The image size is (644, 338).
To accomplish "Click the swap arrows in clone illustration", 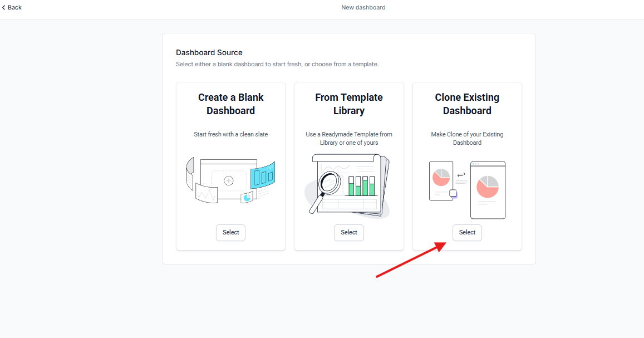I will click(461, 175).
